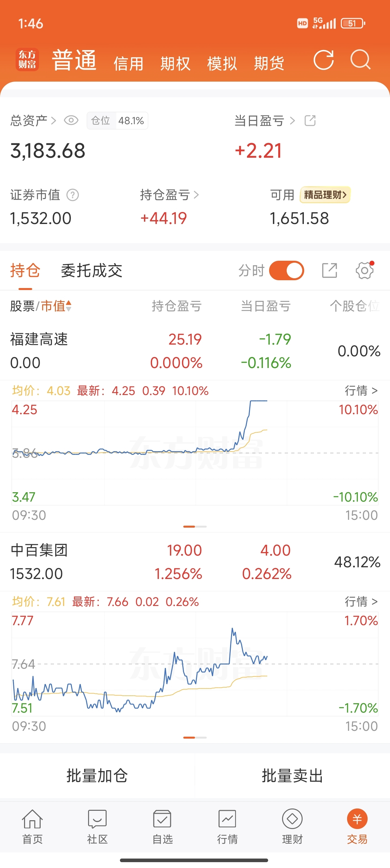Hide total assets with eye icon
The height and width of the screenshot is (868, 390).
point(71,120)
